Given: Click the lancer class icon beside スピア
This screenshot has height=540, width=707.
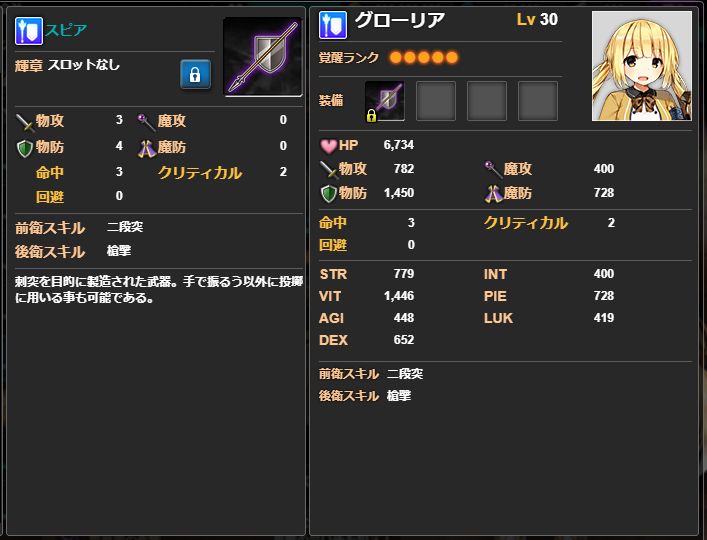Looking at the screenshot, I should coord(29,31).
